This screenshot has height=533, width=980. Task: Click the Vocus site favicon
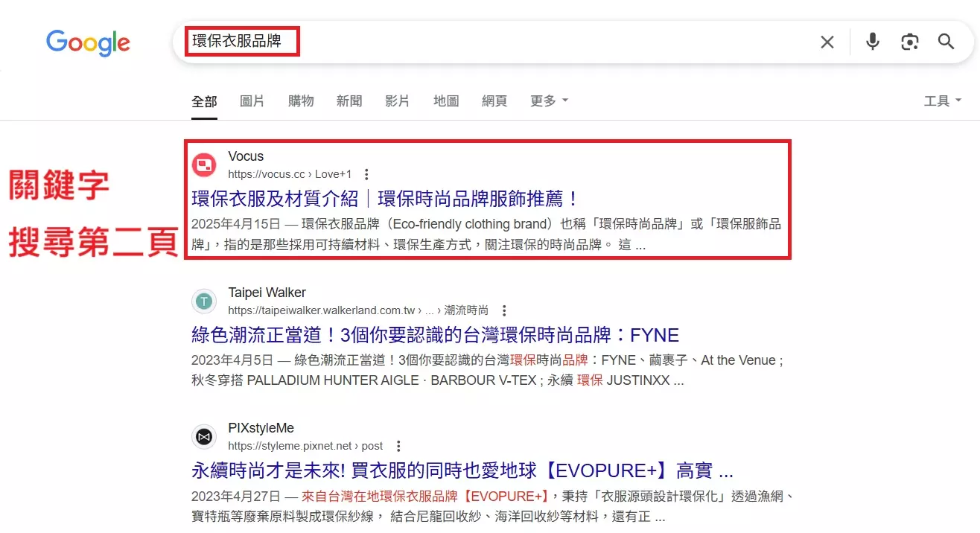tap(204, 165)
